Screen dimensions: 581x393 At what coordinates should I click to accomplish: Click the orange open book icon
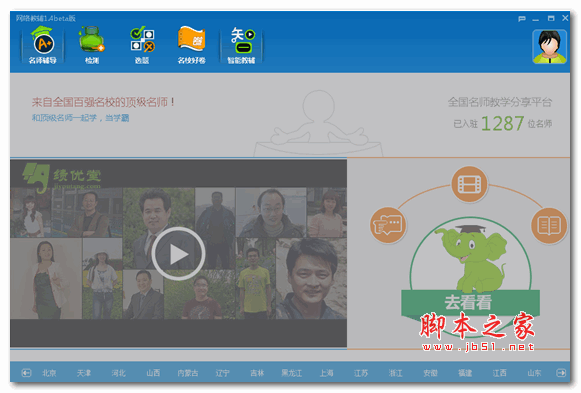click(x=549, y=225)
